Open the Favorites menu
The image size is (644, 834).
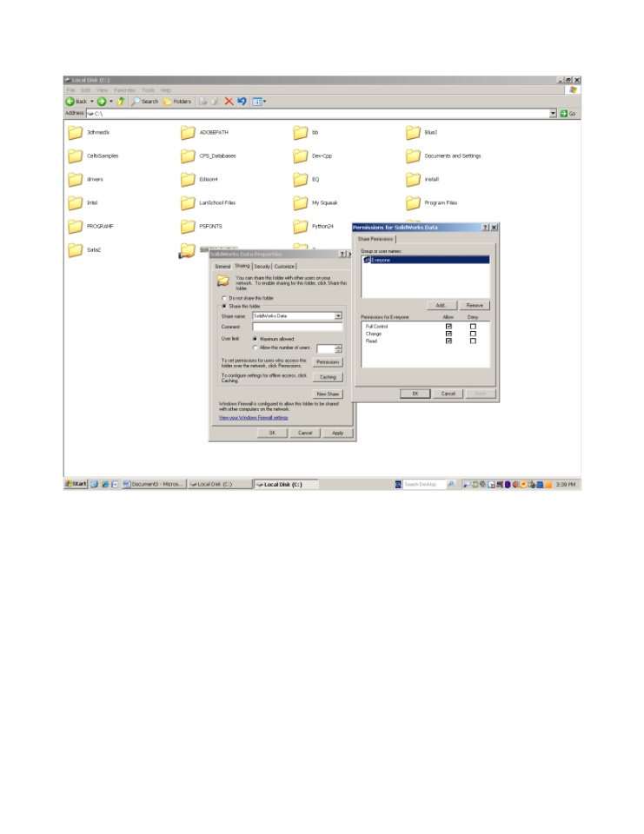tap(124, 90)
